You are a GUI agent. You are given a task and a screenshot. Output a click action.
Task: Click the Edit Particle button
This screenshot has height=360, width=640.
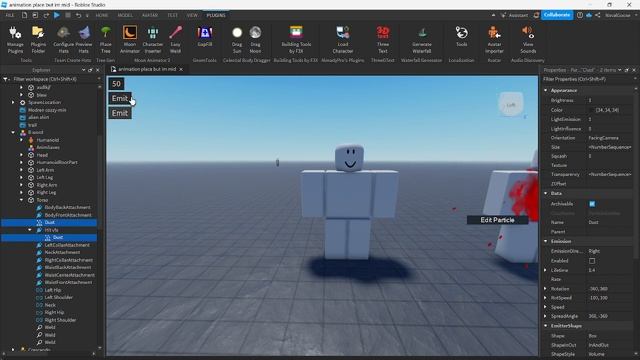coord(497,220)
